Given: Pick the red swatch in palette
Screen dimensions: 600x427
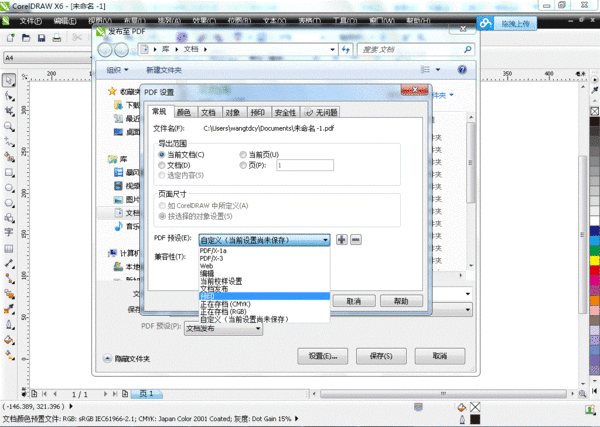Looking at the screenshot, I should click(x=594, y=270).
